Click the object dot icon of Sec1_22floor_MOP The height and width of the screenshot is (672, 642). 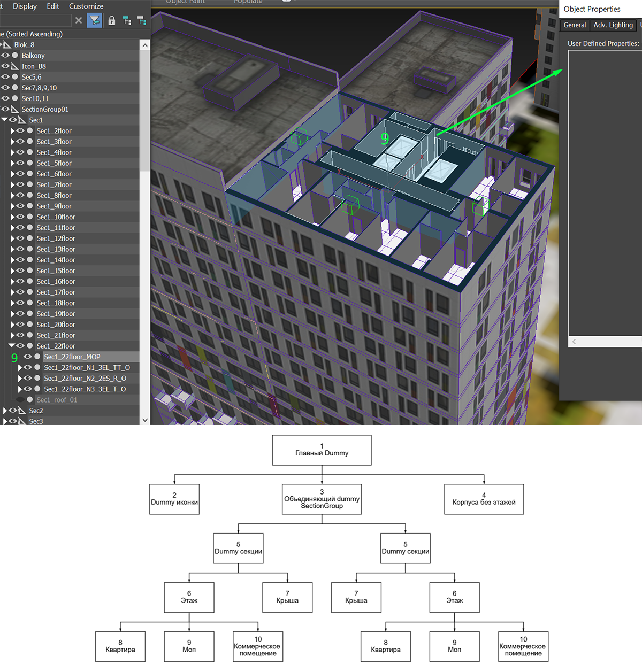point(37,357)
